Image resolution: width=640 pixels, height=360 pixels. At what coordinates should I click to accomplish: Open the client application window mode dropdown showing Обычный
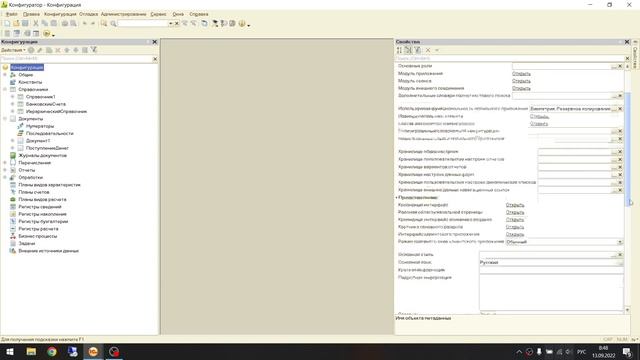coord(620,242)
